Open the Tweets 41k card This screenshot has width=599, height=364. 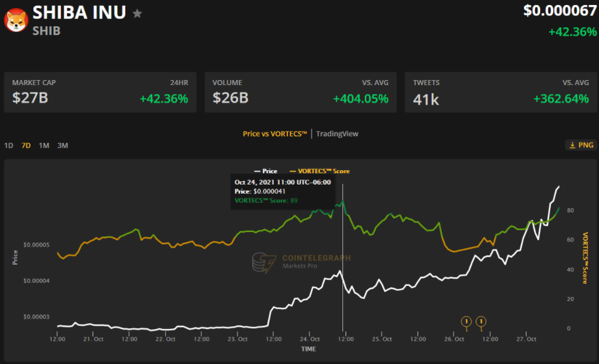pos(501,93)
